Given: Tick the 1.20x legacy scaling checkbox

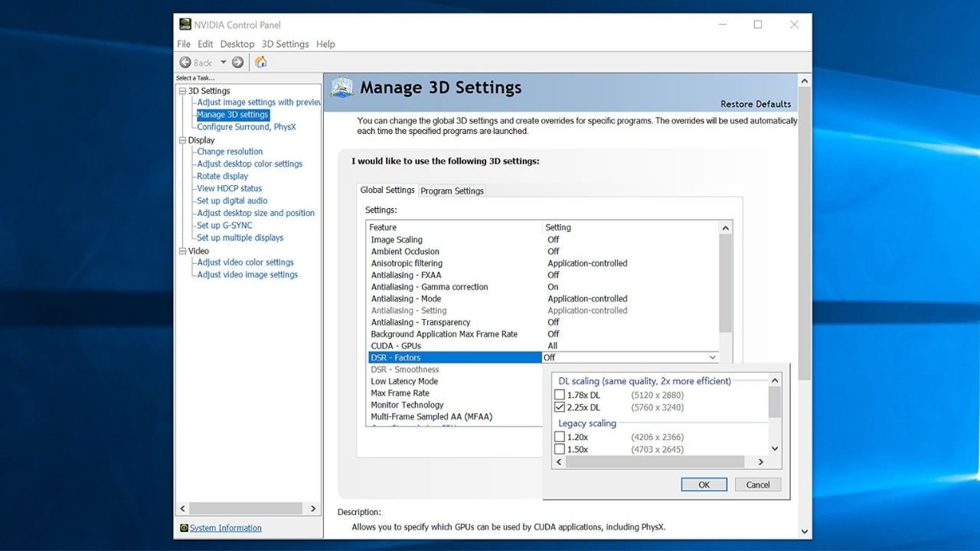Looking at the screenshot, I should (x=560, y=438).
